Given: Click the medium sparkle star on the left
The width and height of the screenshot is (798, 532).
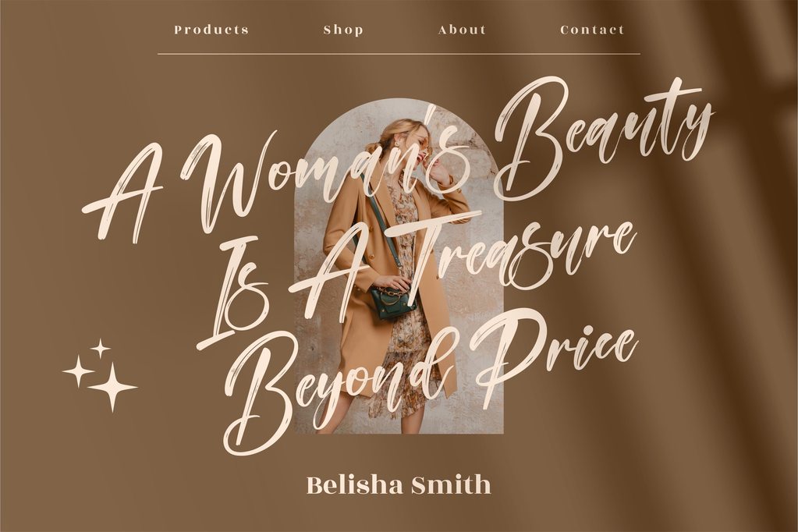Looking at the screenshot, I should [78, 371].
